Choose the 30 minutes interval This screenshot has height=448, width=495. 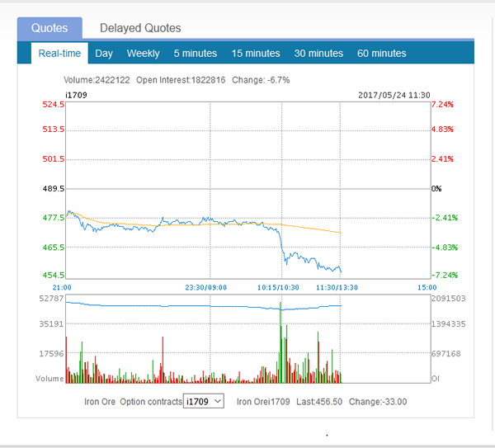coord(318,54)
